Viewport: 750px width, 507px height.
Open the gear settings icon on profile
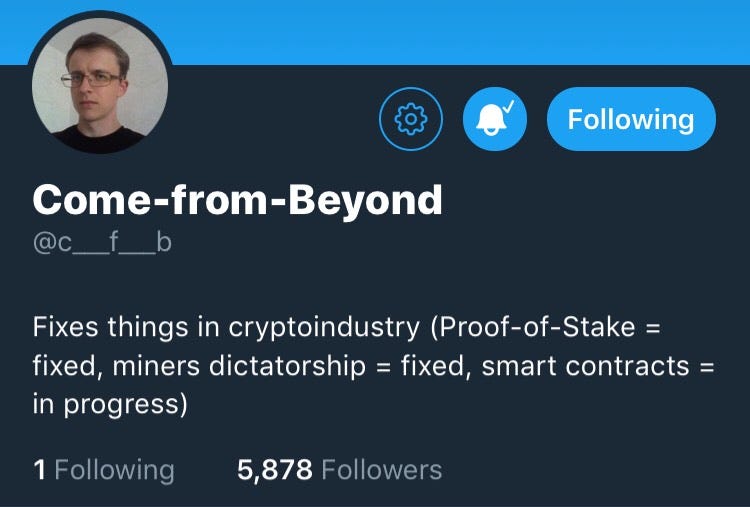point(411,119)
